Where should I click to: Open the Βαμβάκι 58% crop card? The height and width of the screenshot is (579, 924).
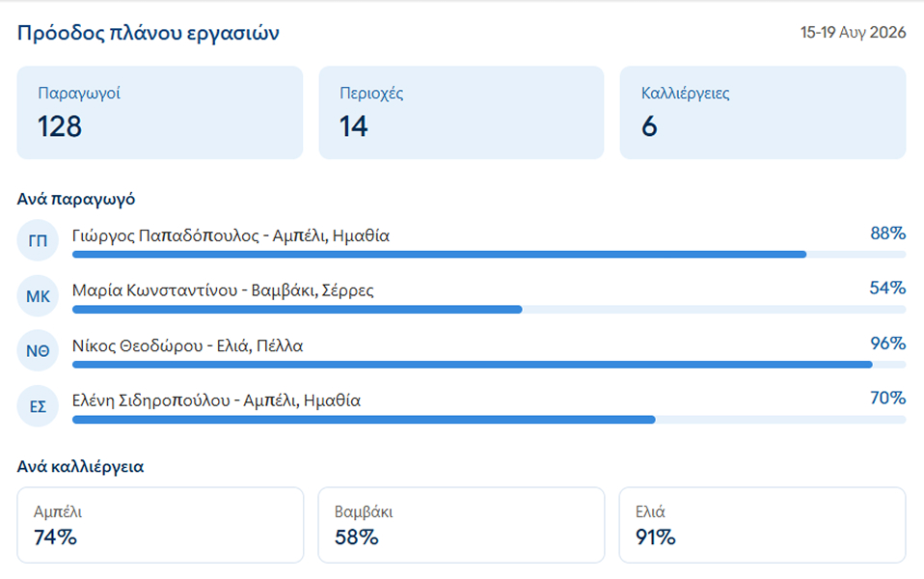(x=461, y=525)
